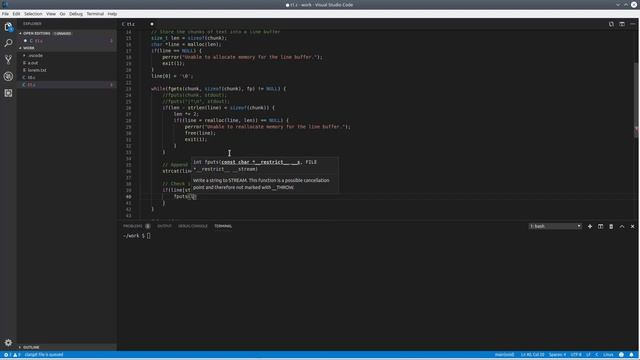Open the Help menu
Viewport: 640px width, 360px height.
pos(112,14)
